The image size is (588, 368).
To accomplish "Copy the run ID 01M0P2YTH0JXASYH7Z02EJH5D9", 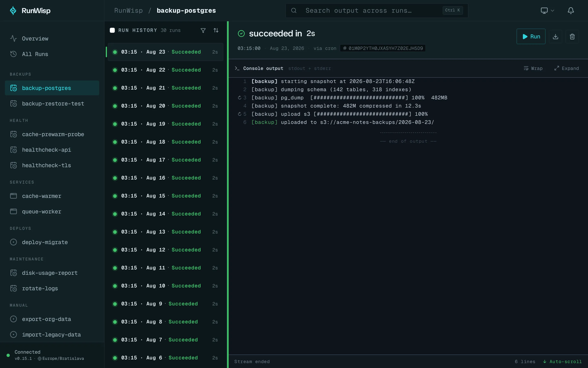I will point(383,48).
